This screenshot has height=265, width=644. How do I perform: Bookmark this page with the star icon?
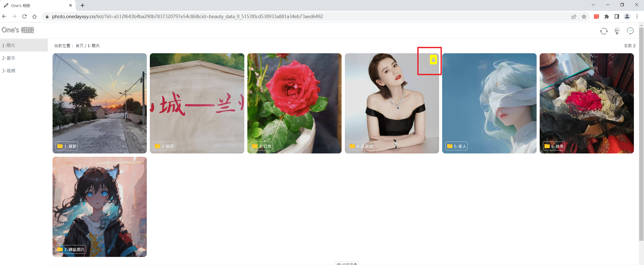coord(584,16)
